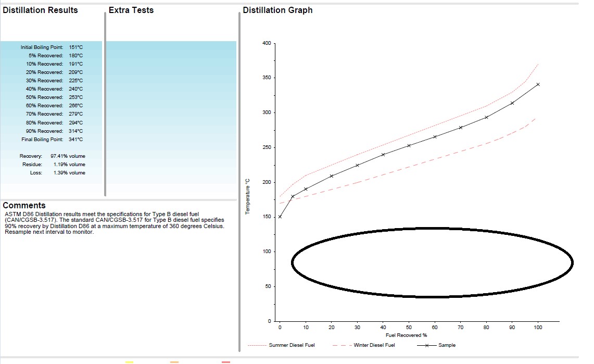Select the Initial Boiling Point value

click(x=76, y=47)
